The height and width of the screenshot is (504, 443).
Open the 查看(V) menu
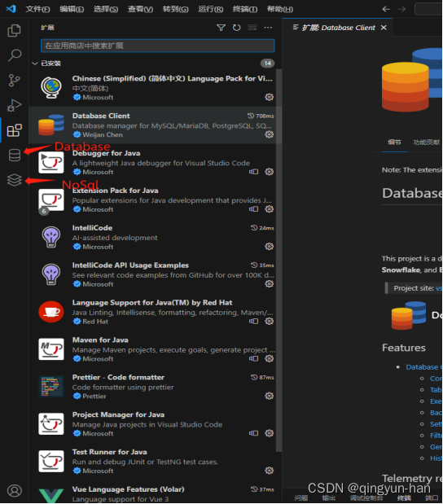[140, 9]
